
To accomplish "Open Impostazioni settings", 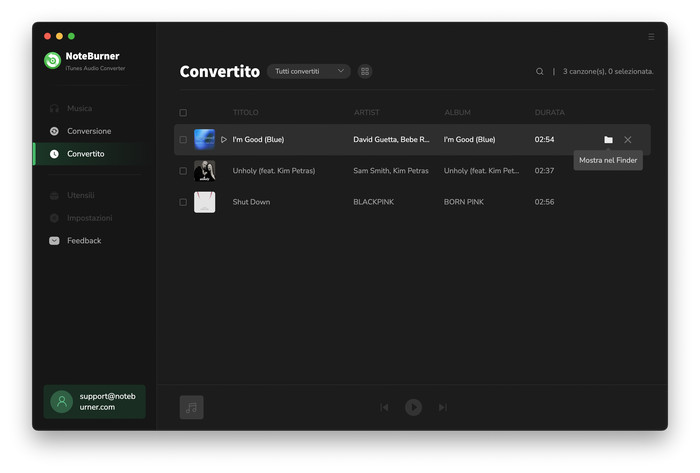I will tap(80, 218).
